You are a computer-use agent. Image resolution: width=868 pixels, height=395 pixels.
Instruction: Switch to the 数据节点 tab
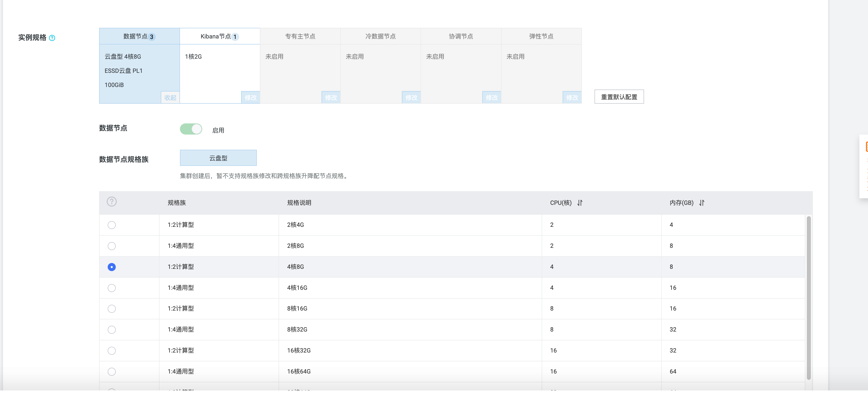click(x=138, y=36)
